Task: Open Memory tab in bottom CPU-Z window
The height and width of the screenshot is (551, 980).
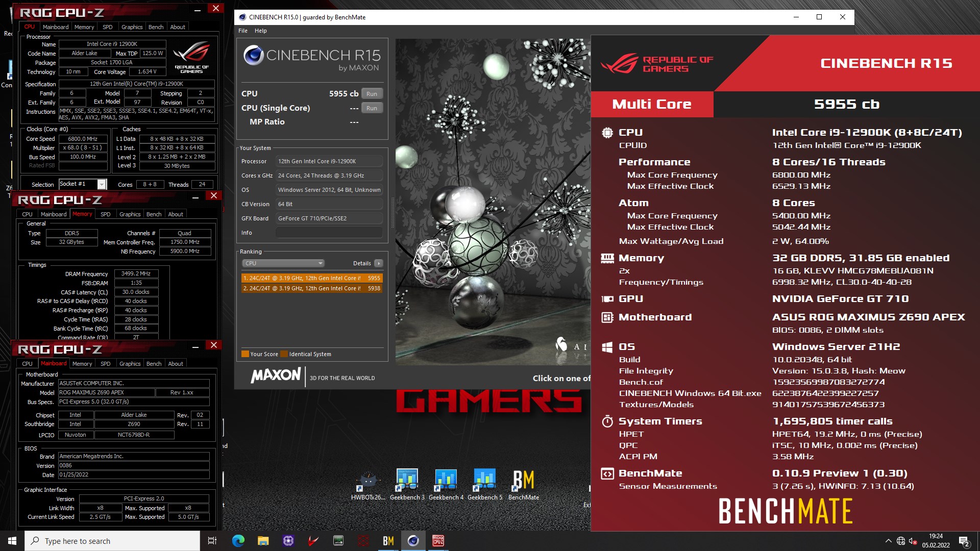Action: pyautogui.click(x=82, y=364)
